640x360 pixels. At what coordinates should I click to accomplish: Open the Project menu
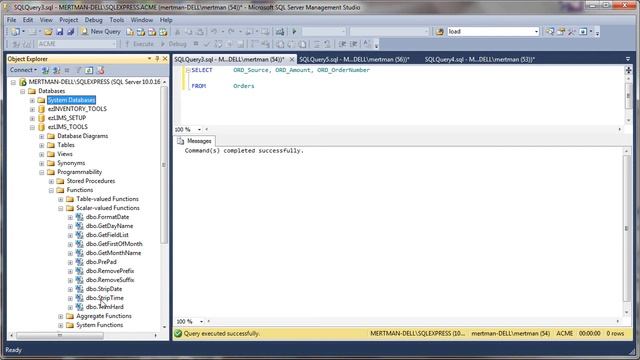coord(69,20)
